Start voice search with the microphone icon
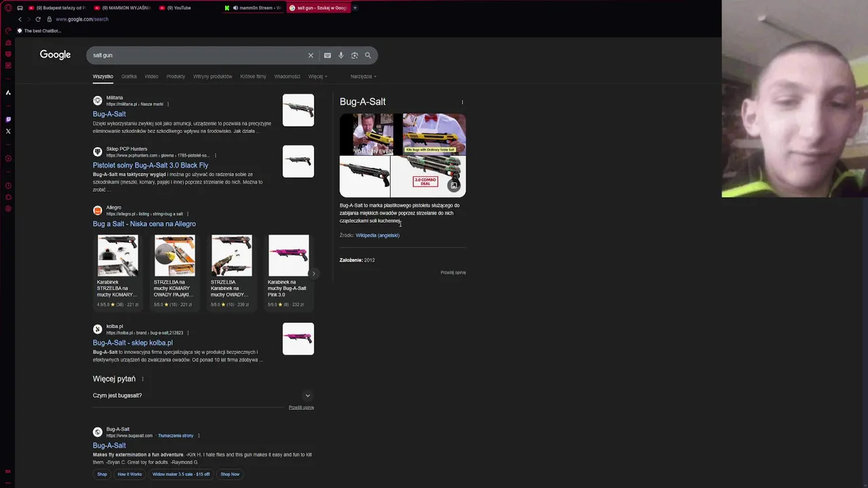Screen dimensions: 868x488 pos(341,56)
